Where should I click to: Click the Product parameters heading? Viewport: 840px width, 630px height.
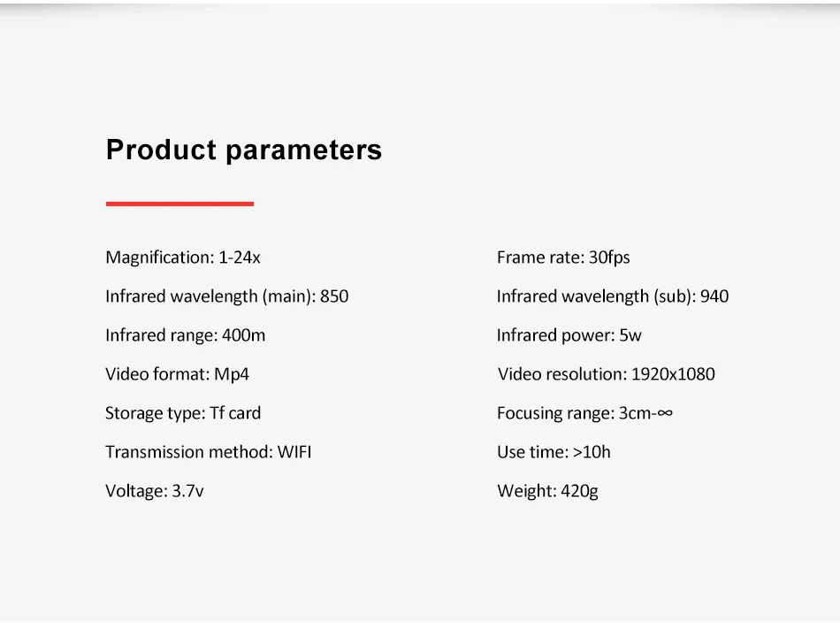[244, 150]
